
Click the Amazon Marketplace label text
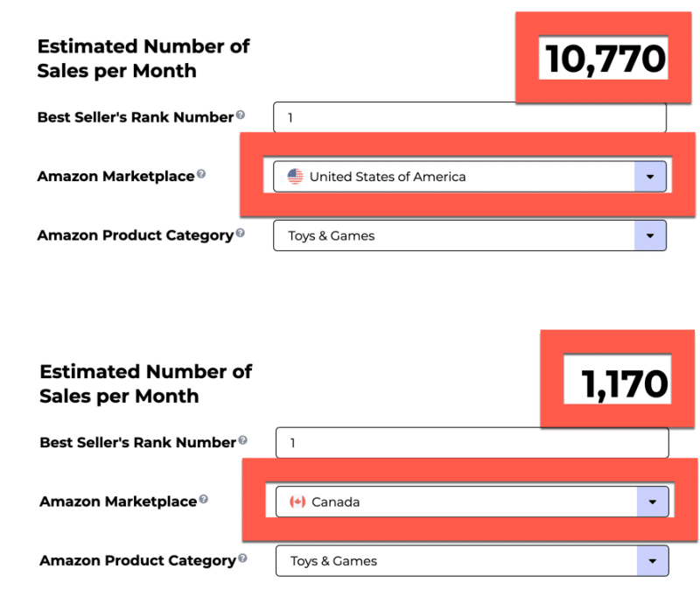[115, 176]
